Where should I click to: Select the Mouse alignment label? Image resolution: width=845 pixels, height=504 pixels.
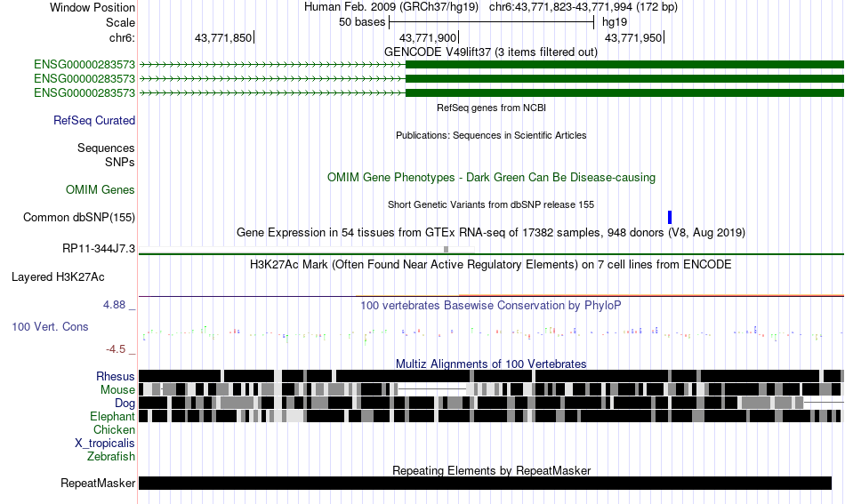[x=117, y=390]
